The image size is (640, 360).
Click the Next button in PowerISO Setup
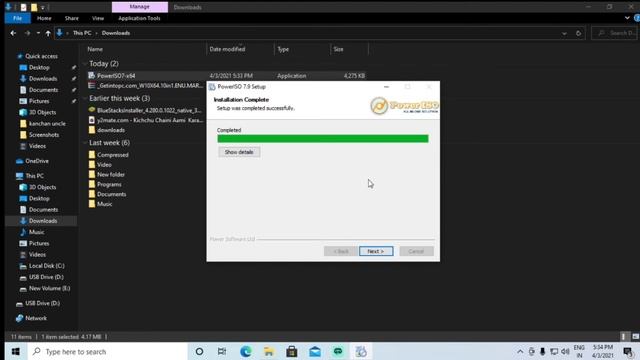pos(376,251)
